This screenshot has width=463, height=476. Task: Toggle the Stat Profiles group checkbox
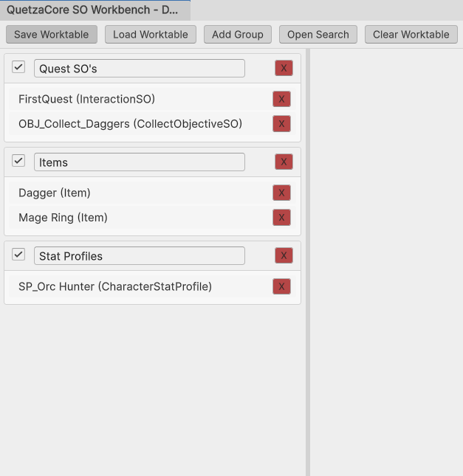point(18,255)
